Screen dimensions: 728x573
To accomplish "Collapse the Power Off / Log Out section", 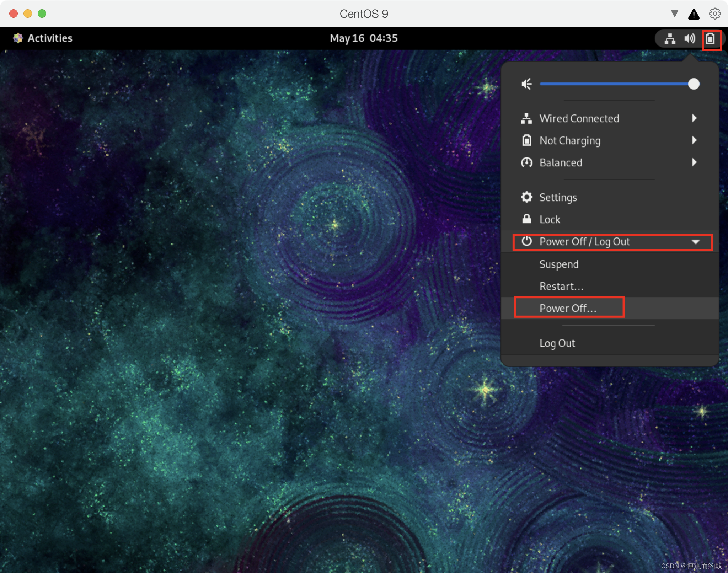I will coord(695,242).
